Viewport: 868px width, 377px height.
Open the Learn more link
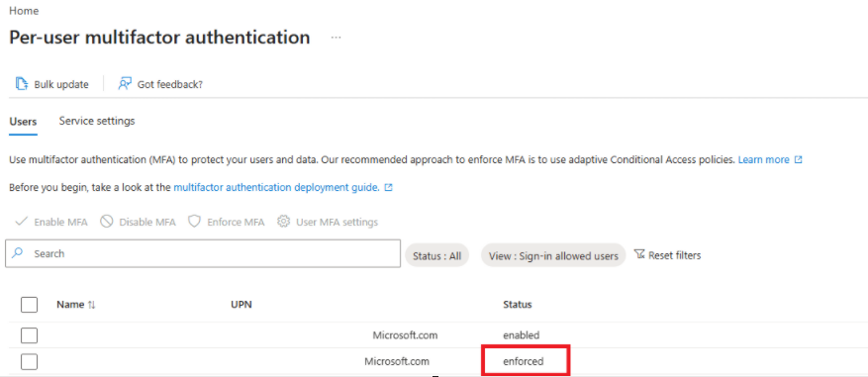tap(763, 159)
